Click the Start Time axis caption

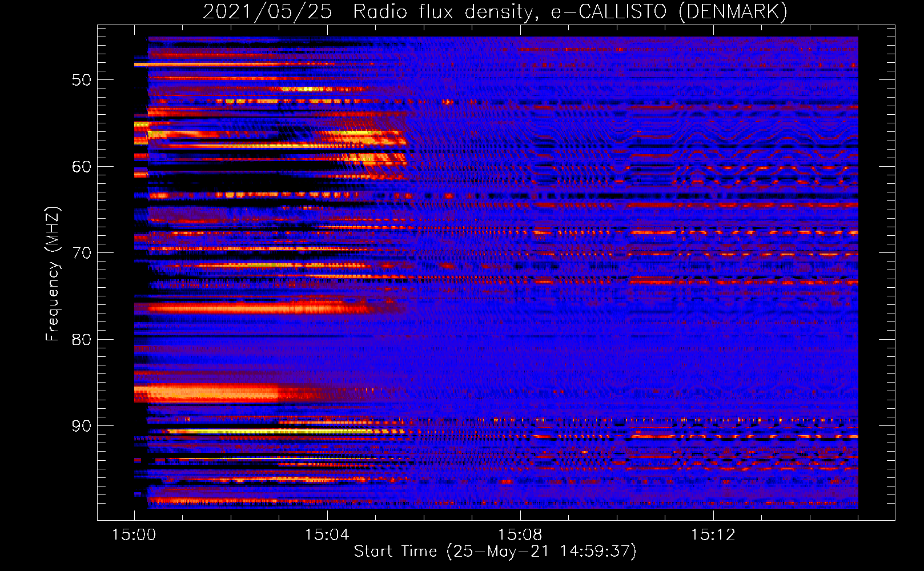pos(495,552)
